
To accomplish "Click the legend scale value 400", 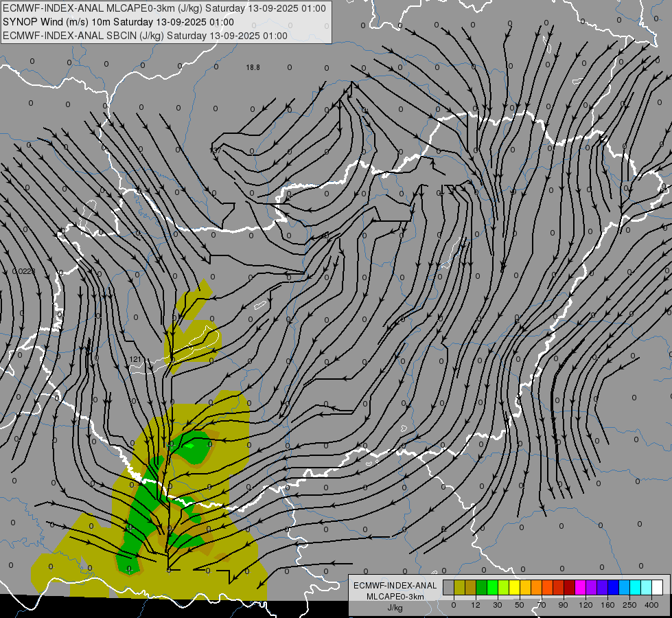I will click(651, 605).
